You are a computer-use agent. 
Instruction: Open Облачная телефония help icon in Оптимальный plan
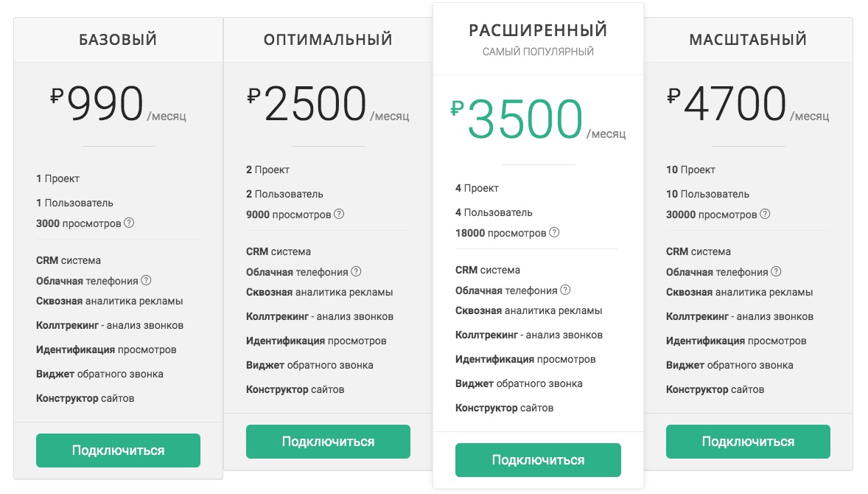(x=357, y=271)
